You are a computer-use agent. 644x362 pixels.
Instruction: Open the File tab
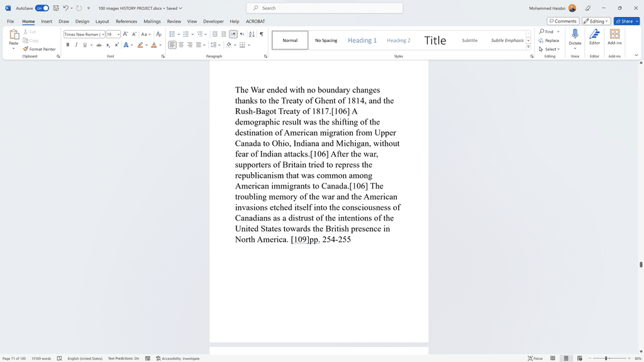10,21
